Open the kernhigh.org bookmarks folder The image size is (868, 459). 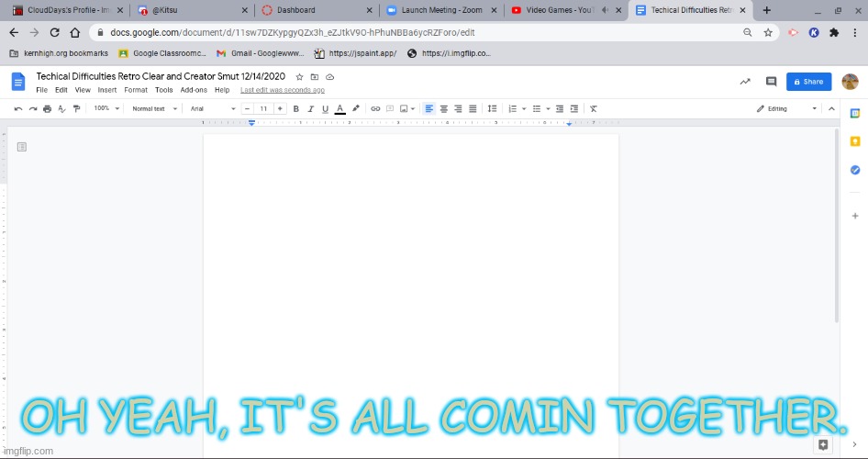click(x=60, y=53)
